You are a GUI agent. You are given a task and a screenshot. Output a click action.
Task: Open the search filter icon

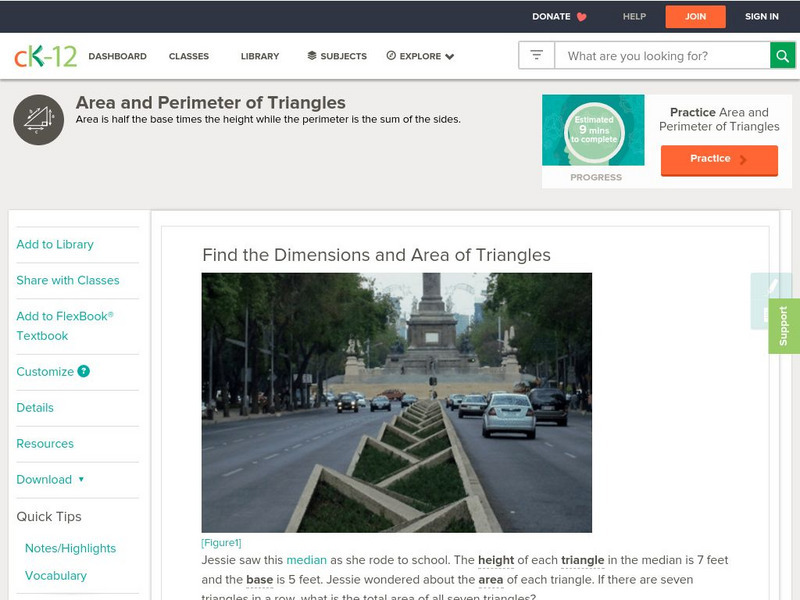pos(536,55)
